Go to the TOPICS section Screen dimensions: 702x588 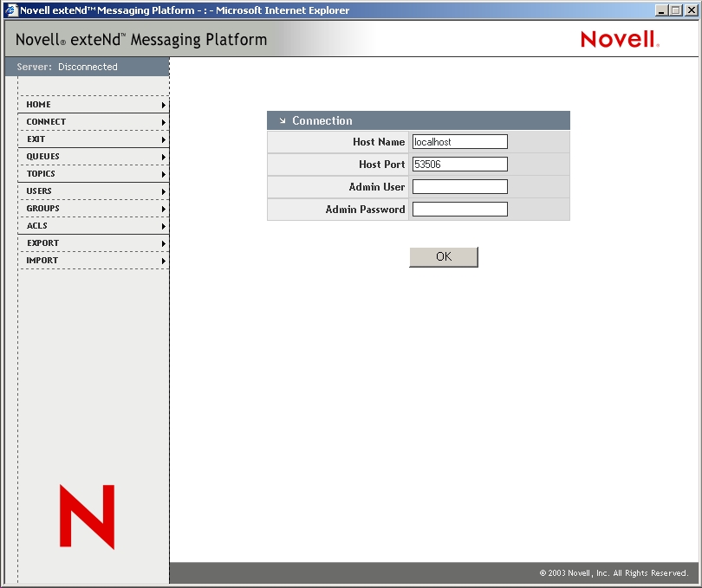[x=93, y=173]
